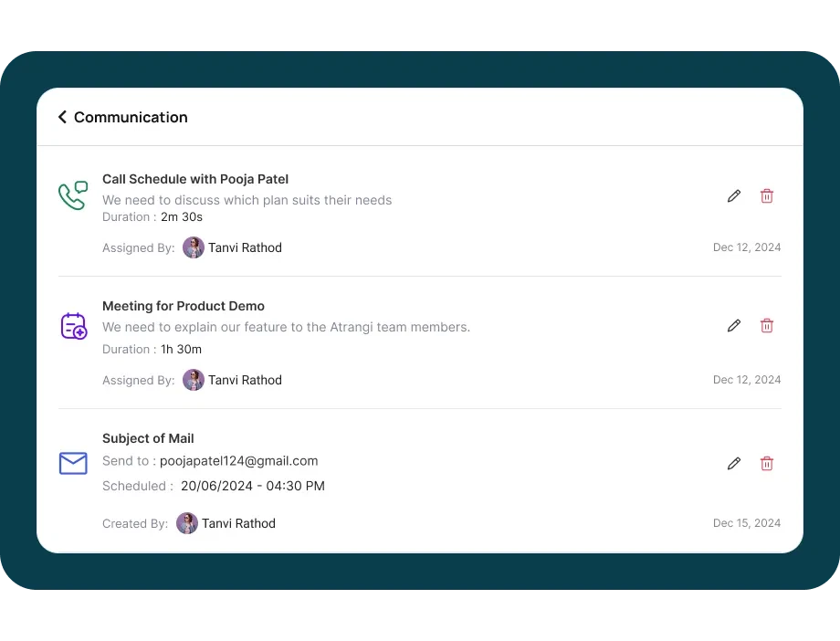Click the blue mail envelope icon

pyautogui.click(x=73, y=463)
